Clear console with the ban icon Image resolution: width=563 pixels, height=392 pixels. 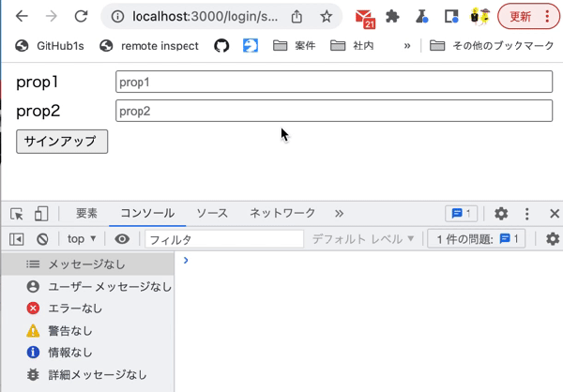click(x=42, y=239)
